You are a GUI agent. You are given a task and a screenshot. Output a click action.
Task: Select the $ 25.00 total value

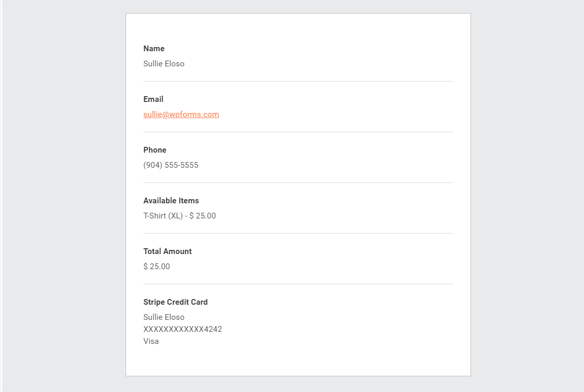click(156, 267)
